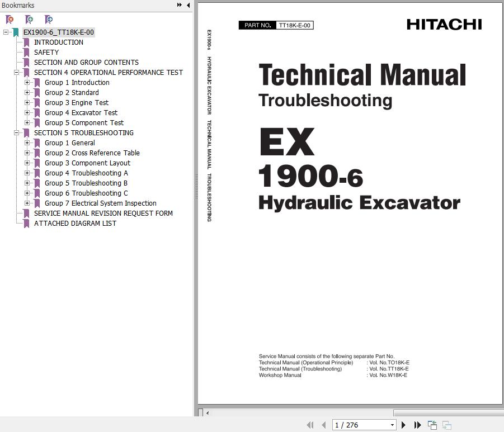Go to Group 2 Standard
Screen dimensions: 504x432
point(72,93)
